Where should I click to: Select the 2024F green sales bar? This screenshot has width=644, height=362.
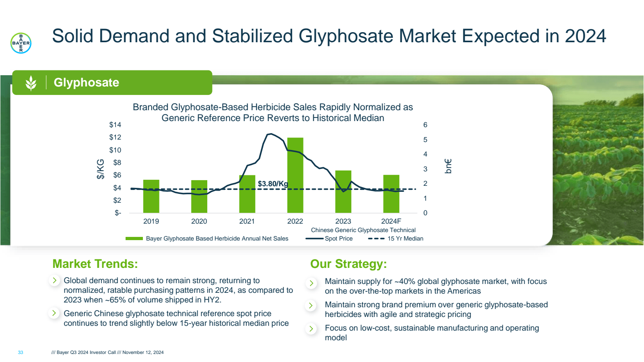point(391,194)
